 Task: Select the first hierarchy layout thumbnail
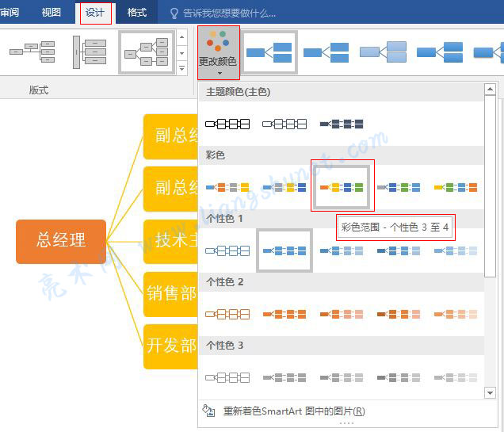point(32,52)
